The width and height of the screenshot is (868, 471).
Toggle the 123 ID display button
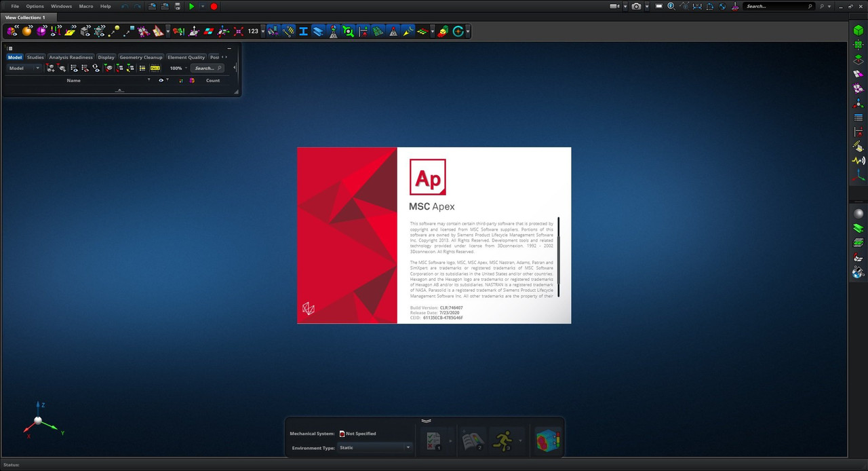[253, 31]
